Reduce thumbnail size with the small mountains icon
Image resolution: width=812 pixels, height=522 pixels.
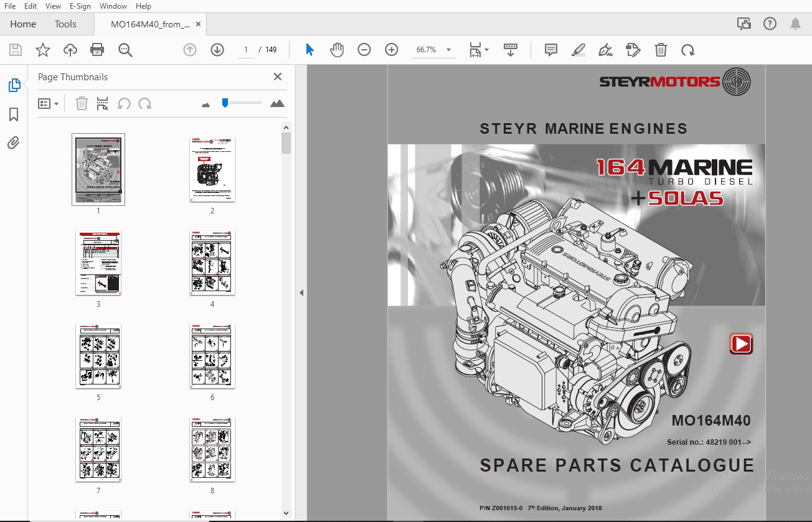(x=206, y=105)
